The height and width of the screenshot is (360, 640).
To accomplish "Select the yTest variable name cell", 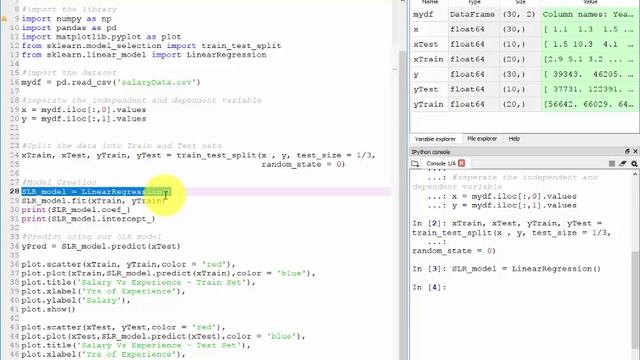I will pyautogui.click(x=425, y=89).
